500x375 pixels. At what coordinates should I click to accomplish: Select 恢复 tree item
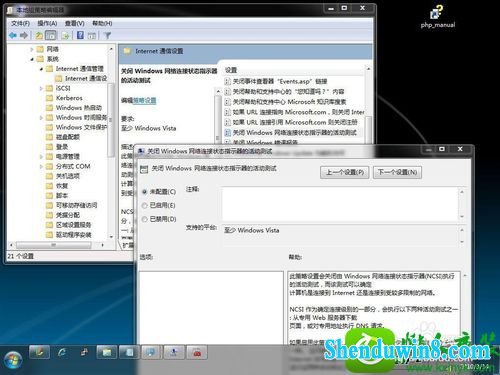[57, 186]
